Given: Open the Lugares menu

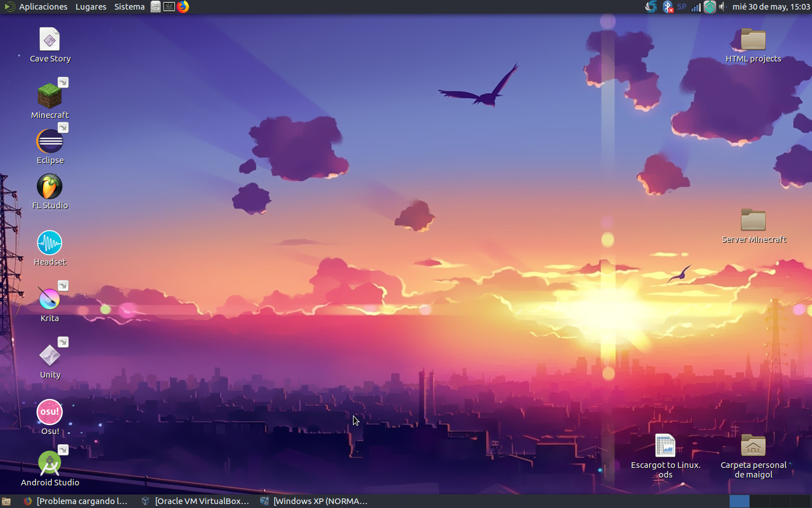Looking at the screenshot, I should click(x=91, y=7).
